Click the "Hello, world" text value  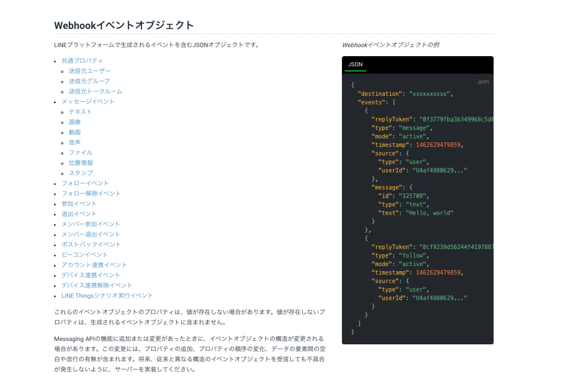[429, 213]
